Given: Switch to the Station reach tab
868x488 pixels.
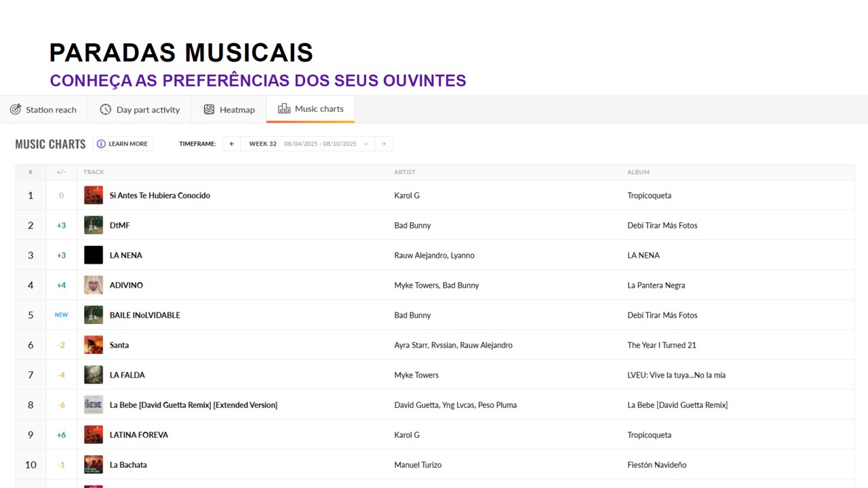Looking at the screenshot, I should [51, 110].
